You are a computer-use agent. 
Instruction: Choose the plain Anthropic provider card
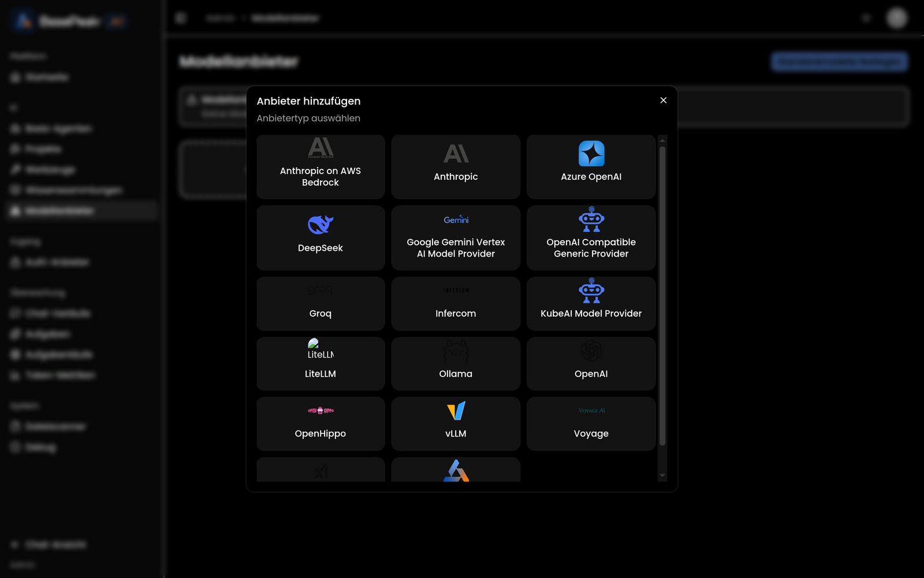tap(456, 167)
